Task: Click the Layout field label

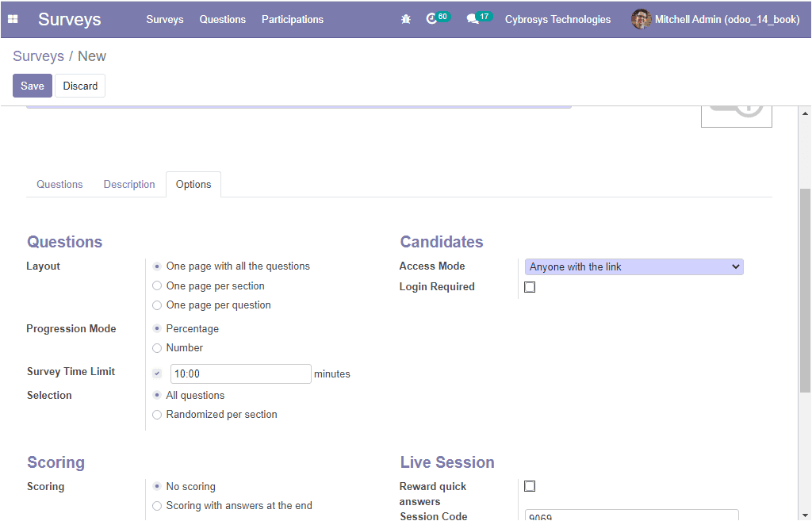Action: (x=44, y=266)
